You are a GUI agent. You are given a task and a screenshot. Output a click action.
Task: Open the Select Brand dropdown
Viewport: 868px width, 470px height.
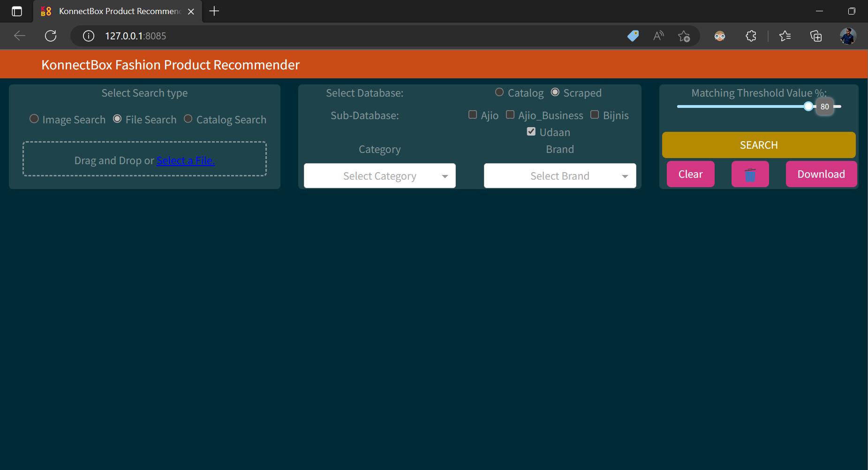(559, 176)
